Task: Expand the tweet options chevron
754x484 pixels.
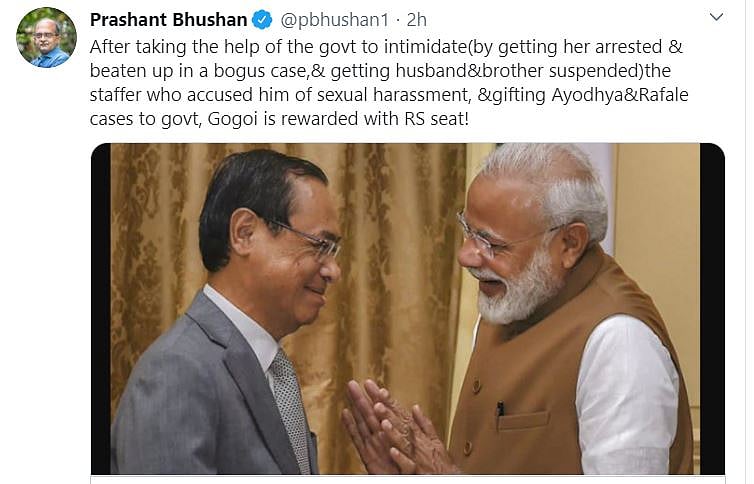Action: click(x=716, y=17)
